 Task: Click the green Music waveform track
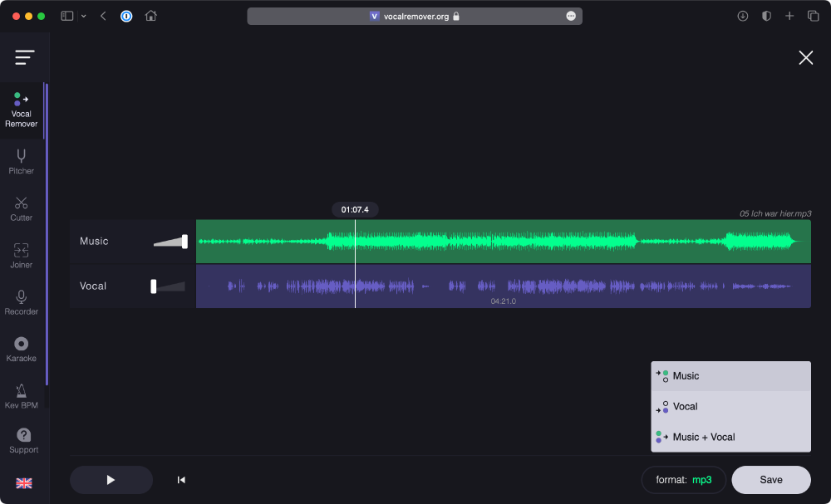[504, 242]
